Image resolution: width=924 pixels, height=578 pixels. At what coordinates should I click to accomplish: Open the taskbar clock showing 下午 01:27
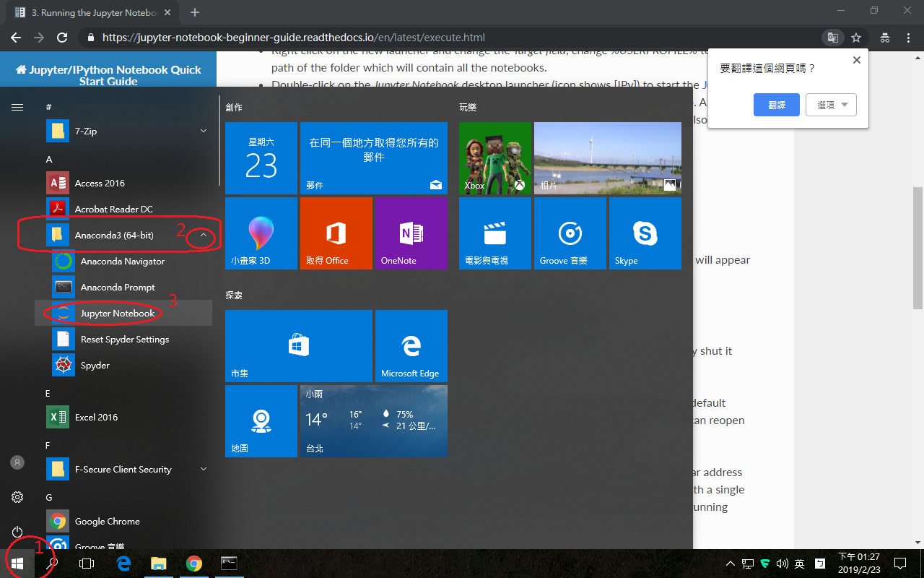click(x=859, y=564)
